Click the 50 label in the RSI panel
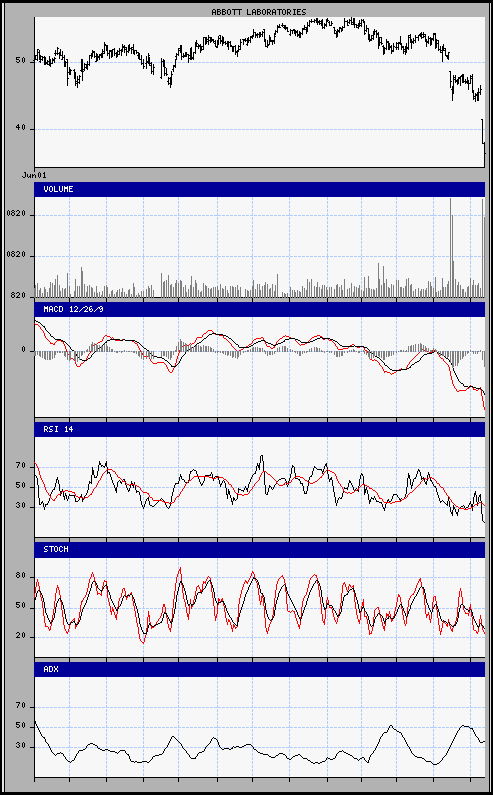This screenshot has height=795, width=493. pyautogui.click(x=21, y=486)
